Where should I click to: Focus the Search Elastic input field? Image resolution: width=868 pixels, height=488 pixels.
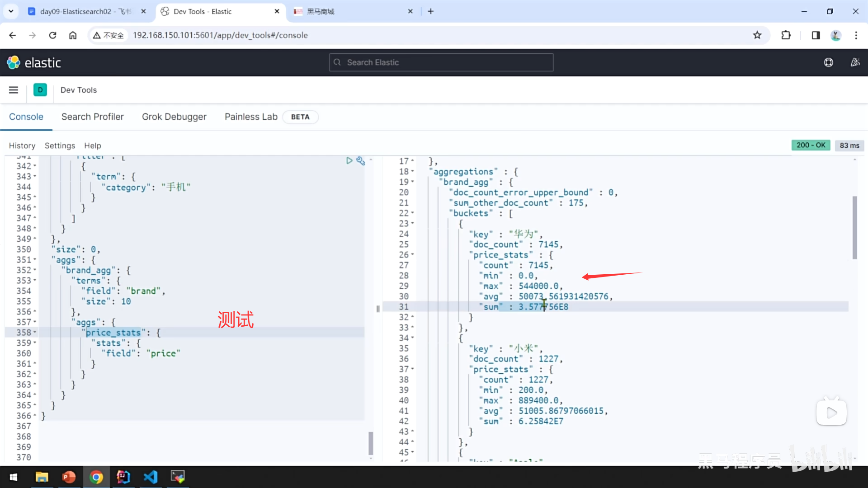tap(441, 62)
